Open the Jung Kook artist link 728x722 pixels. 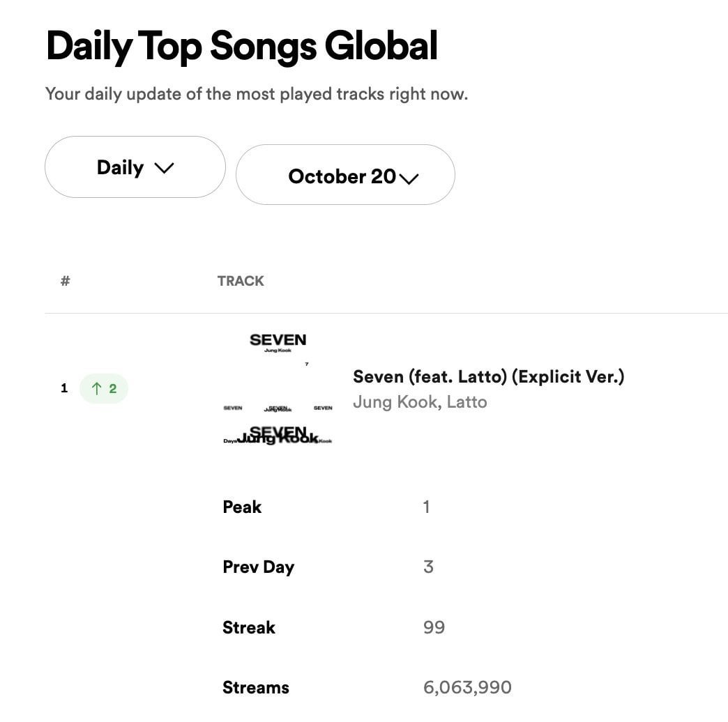pyautogui.click(x=395, y=402)
